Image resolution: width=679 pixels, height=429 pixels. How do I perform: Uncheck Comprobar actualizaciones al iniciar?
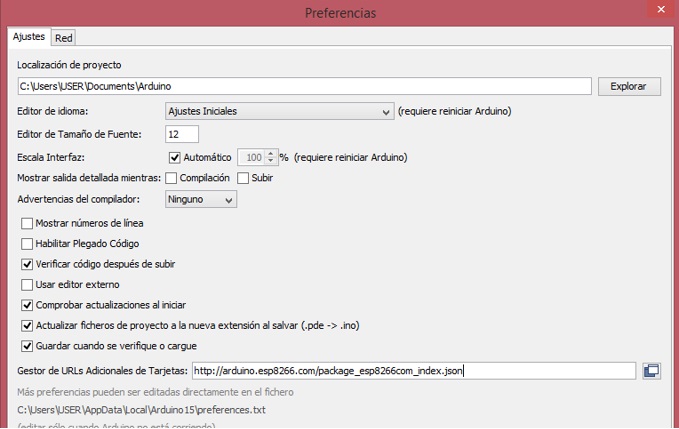(27, 305)
